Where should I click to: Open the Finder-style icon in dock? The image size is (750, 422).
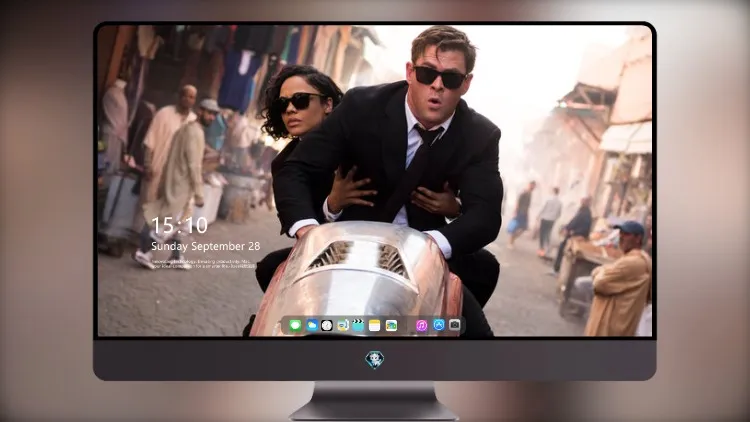tap(342, 326)
